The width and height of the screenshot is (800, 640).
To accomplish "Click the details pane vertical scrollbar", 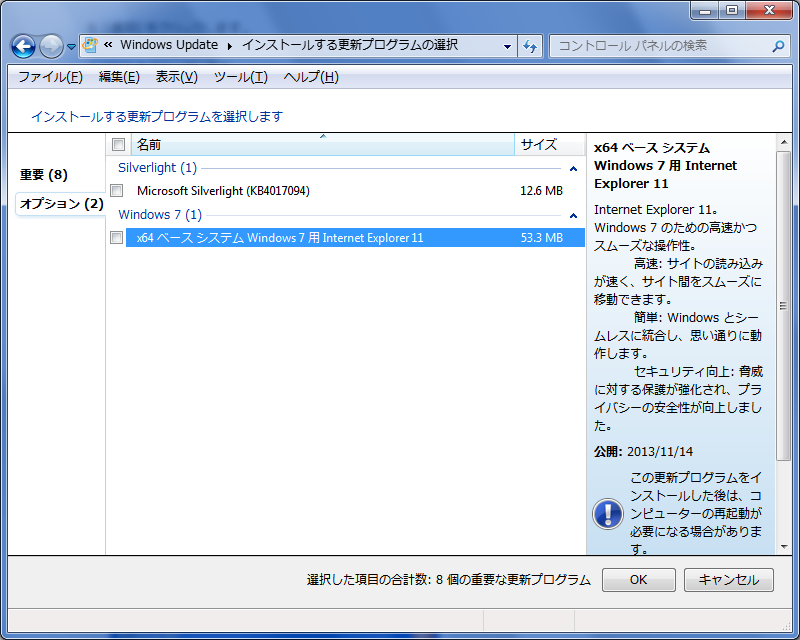I will pos(783,340).
